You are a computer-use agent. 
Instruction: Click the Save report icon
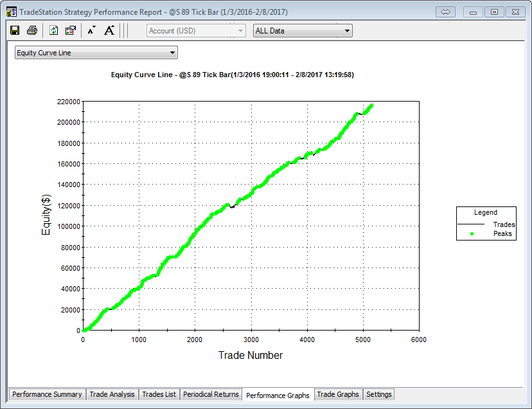pyautogui.click(x=15, y=30)
